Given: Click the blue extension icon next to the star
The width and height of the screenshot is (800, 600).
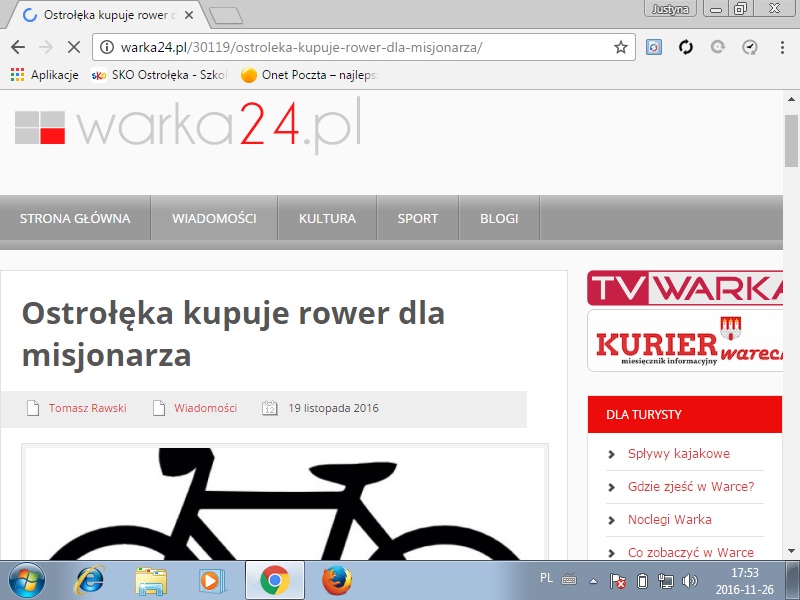Looking at the screenshot, I should 654,47.
